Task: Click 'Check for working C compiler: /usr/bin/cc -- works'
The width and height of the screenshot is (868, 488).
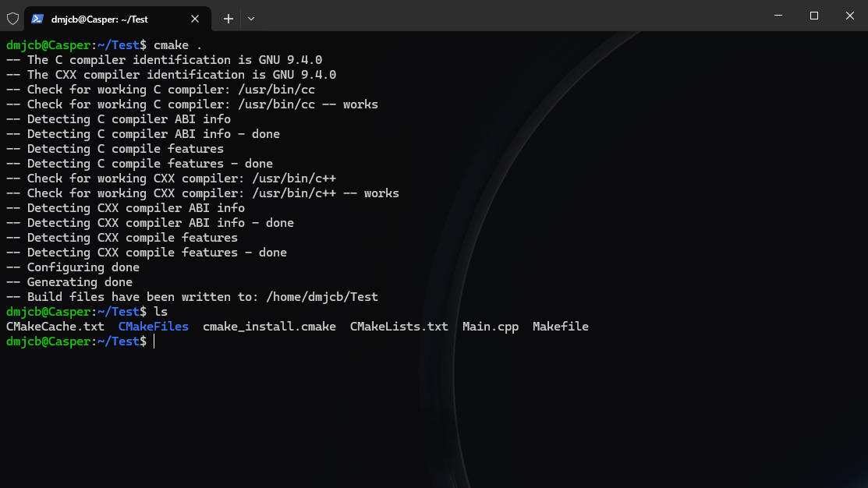Action: click(x=192, y=104)
